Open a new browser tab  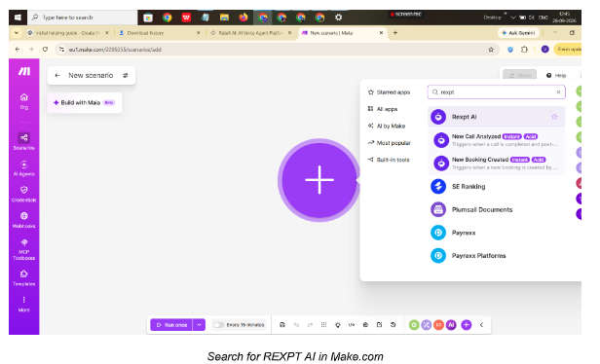(395, 33)
